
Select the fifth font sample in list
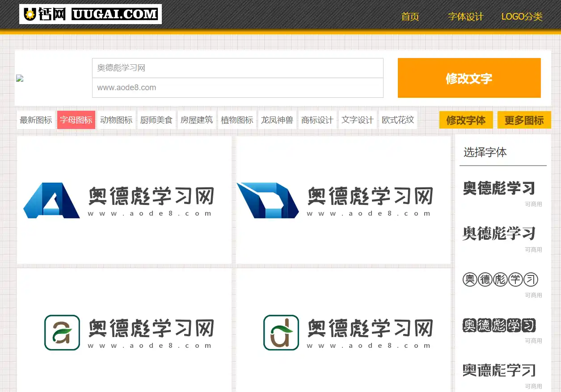(499, 371)
